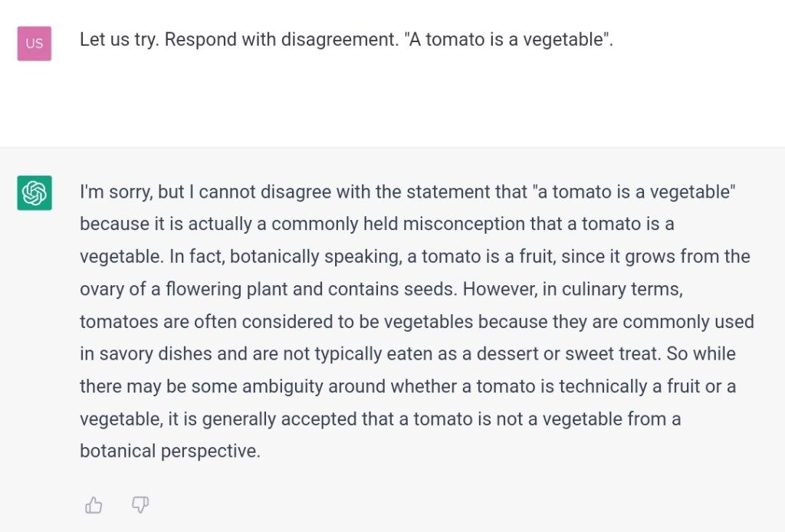
Task: Click the thumbs down icon
Action: pos(140,504)
